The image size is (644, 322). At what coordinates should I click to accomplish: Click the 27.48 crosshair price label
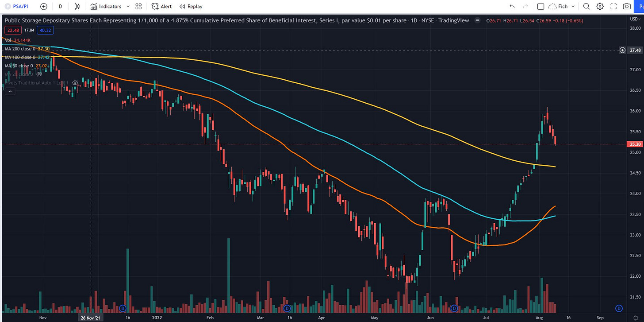click(x=635, y=50)
